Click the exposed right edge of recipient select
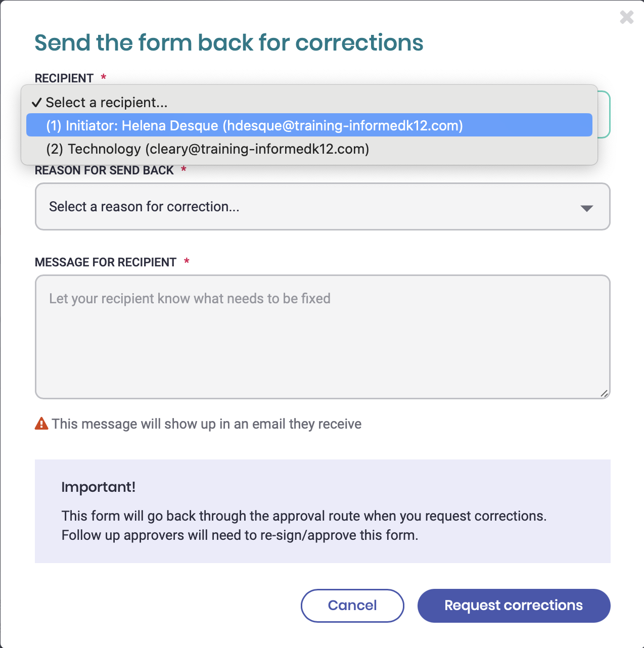Screen dimensions: 644x648 [604, 114]
